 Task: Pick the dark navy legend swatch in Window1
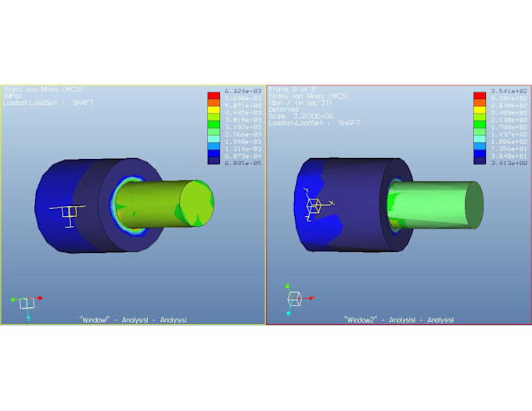point(214,160)
